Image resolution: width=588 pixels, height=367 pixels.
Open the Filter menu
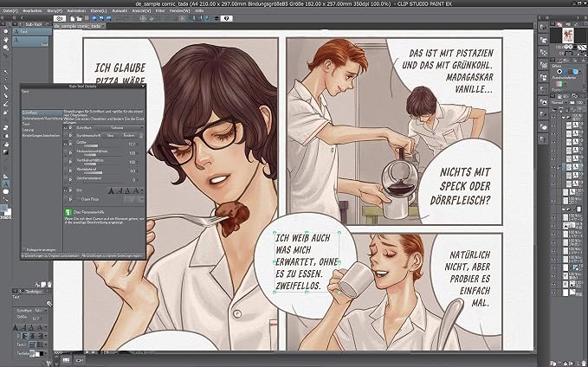tap(160, 11)
